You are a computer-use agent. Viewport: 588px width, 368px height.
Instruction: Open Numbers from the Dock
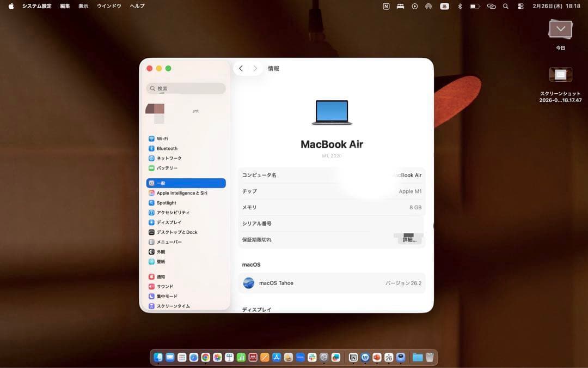tap(241, 357)
